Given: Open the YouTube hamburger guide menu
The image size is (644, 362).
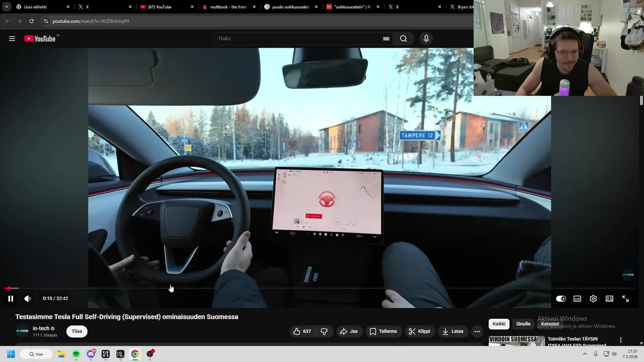Looking at the screenshot, I should 12,39.
